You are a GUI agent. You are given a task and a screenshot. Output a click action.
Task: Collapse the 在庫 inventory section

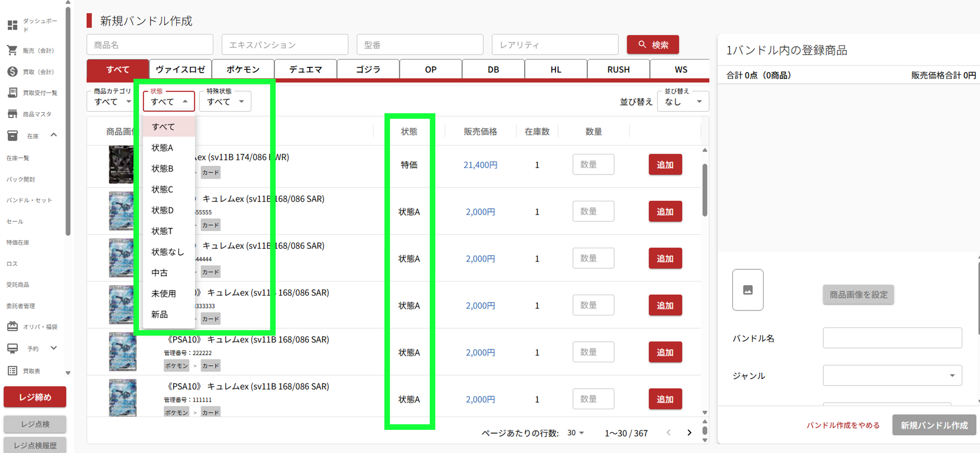(x=54, y=135)
